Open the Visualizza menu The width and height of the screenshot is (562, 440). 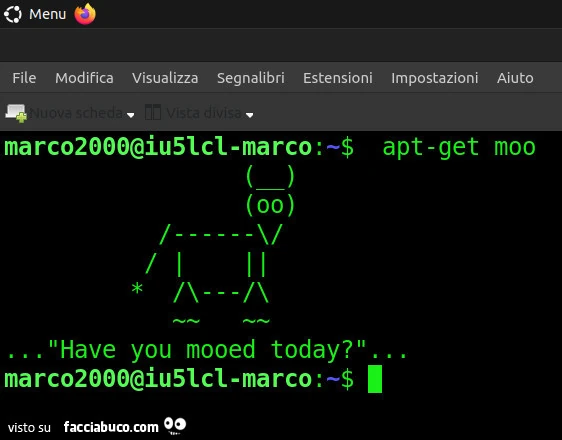click(165, 78)
